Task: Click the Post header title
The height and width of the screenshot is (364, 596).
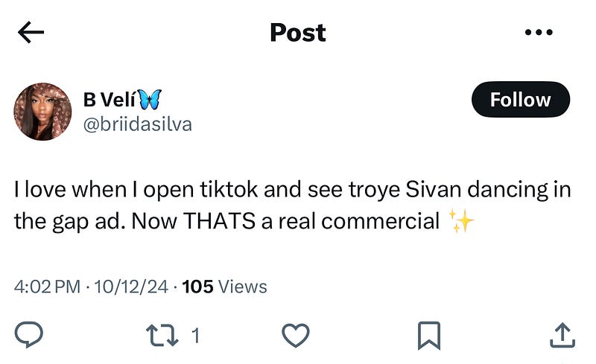Action: [297, 33]
